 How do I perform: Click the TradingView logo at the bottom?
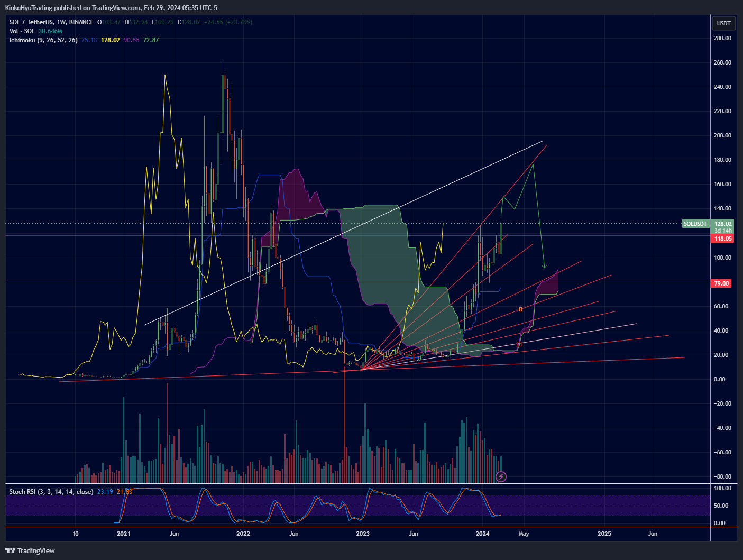tap(30, 550)
